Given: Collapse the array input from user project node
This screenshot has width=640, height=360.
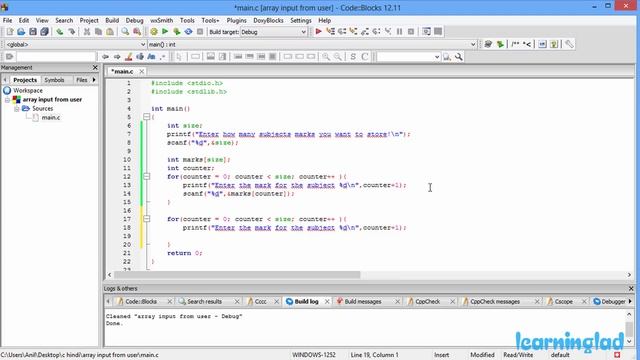Looking at the screenshot, I should (x=7, y=100).
